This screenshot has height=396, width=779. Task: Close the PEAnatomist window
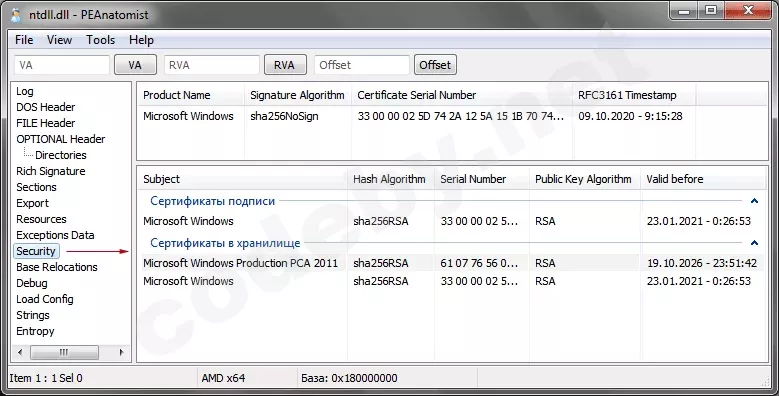[x=748, y=10]
